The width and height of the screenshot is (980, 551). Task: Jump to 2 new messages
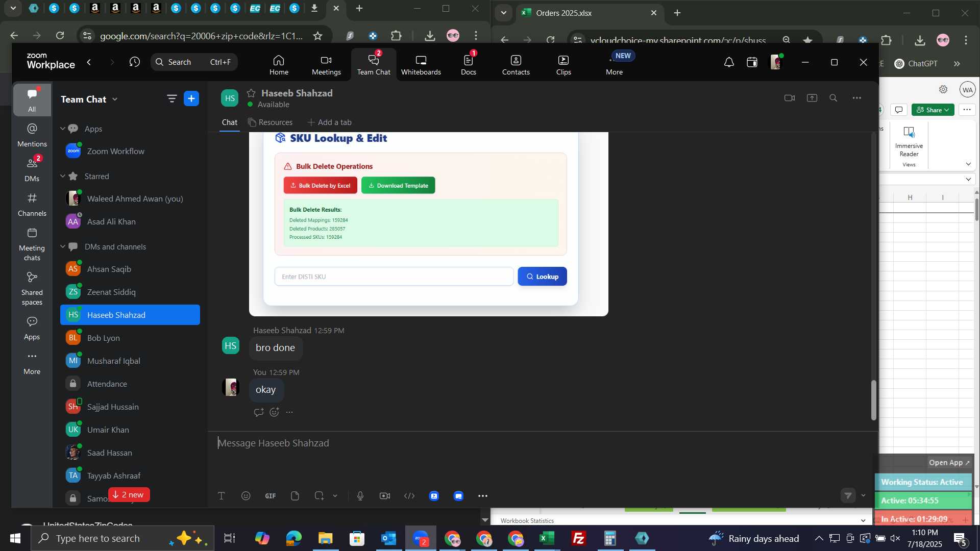pyautogui.click(x=129, y=495)
